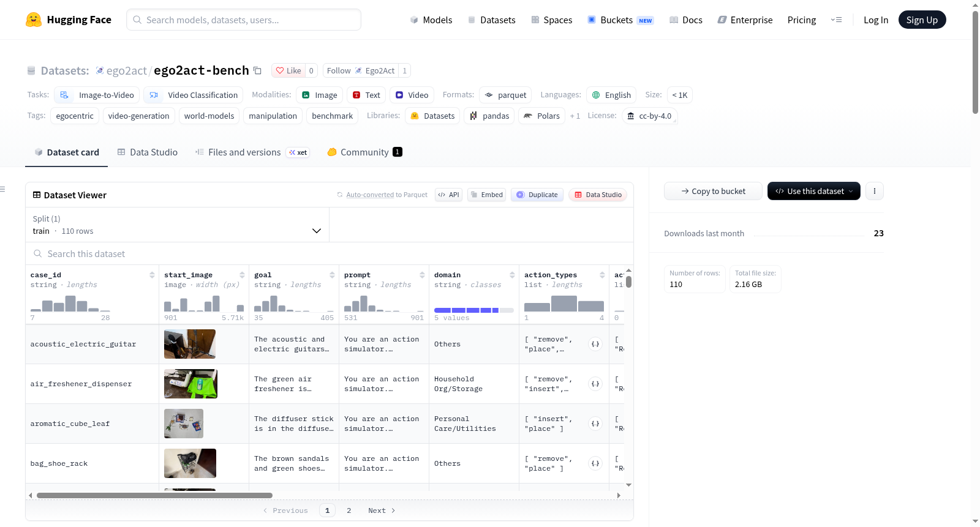Viewport: 980px width, 527px height.
Task: Click the Duplicate button in Dataset Viewer
Action: pos(537,195)
